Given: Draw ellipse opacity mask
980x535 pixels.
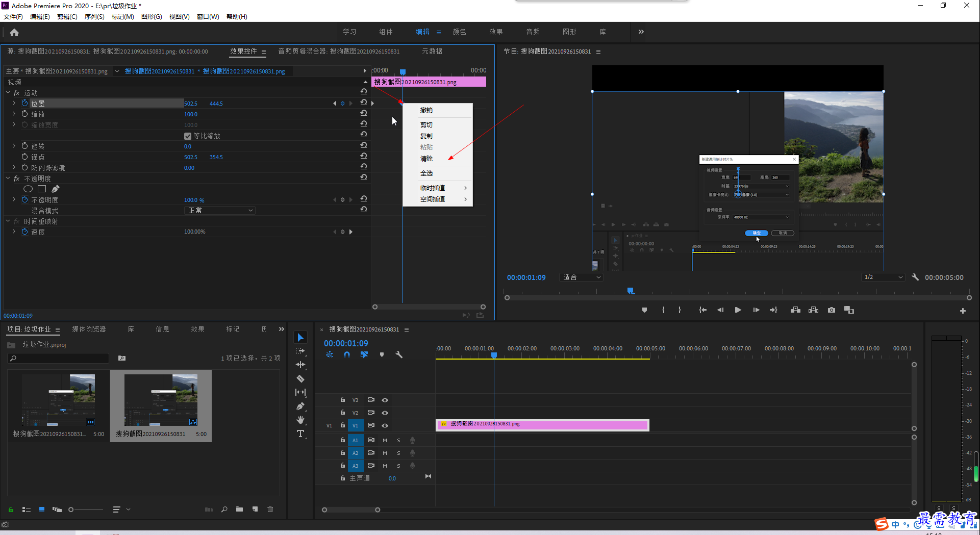Looking at the screenshot, I should tap(28, 189).
